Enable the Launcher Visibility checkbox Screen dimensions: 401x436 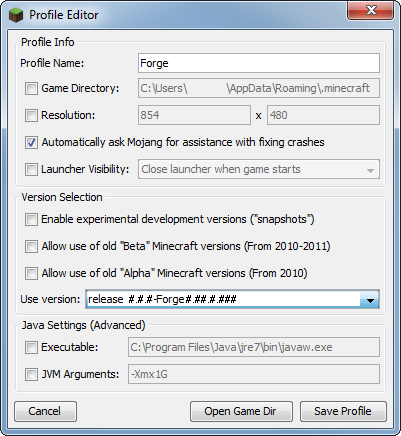31,169
